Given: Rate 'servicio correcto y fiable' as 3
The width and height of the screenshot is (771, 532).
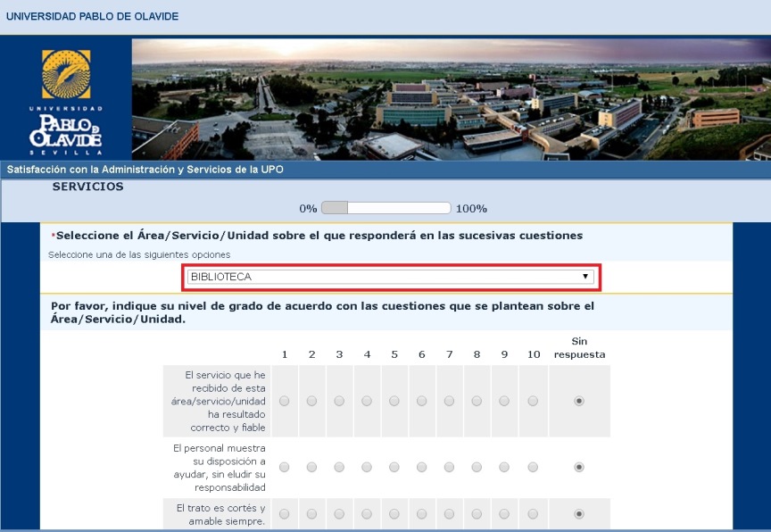Looking at the screenshot, I should [x=339, y=401].
